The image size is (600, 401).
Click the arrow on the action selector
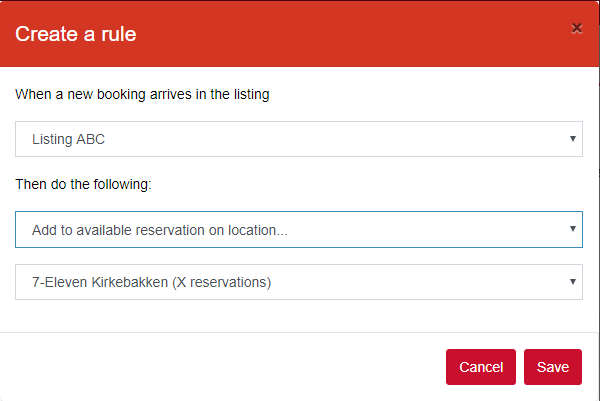click(573, 229)
